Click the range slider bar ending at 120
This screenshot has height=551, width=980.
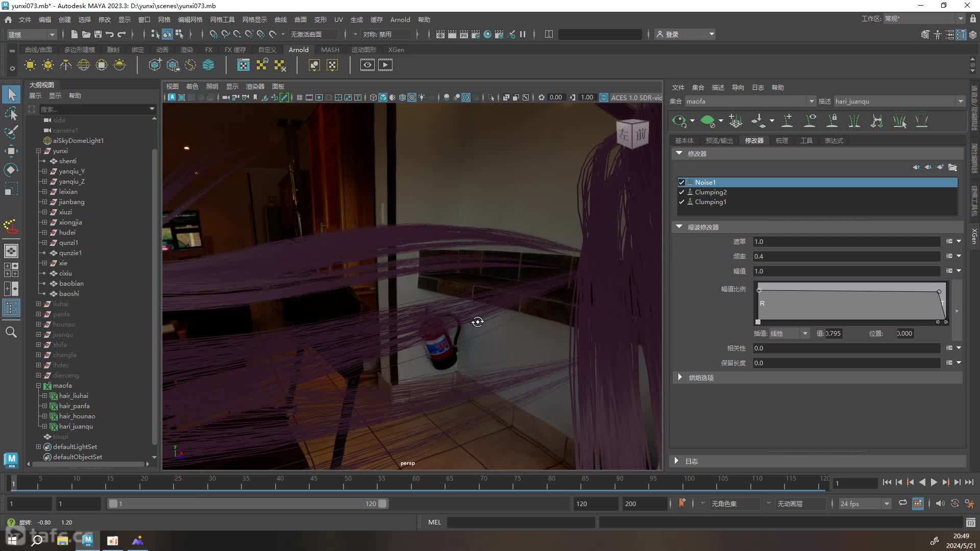(248, 504)
